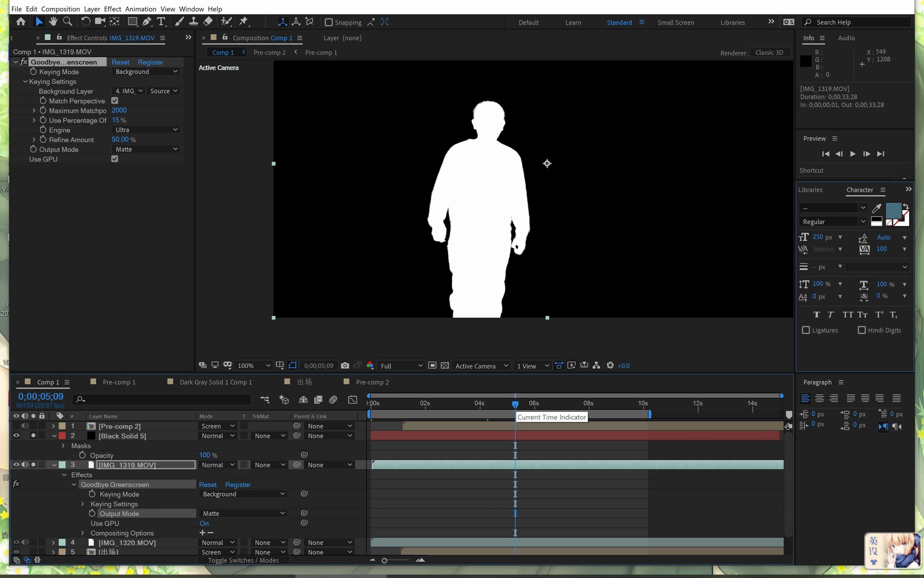Screen dimensions: 924x578
Task: Open the Effect menu
Action: (112, 9)
